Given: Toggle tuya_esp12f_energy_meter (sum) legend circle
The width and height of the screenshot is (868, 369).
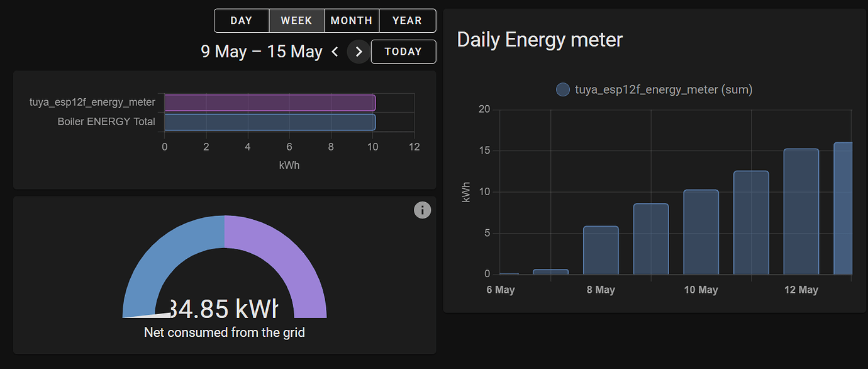Looking at the screenshot, I should pos(563,89).
